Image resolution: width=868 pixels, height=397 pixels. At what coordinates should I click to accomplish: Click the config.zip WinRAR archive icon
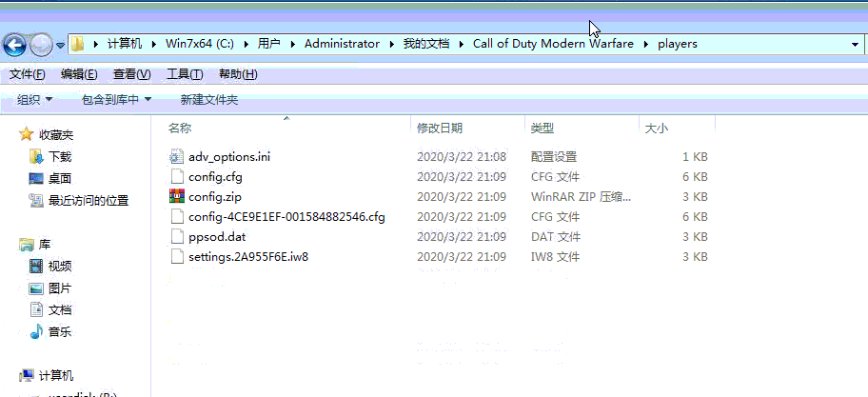(x=176, y=196)
